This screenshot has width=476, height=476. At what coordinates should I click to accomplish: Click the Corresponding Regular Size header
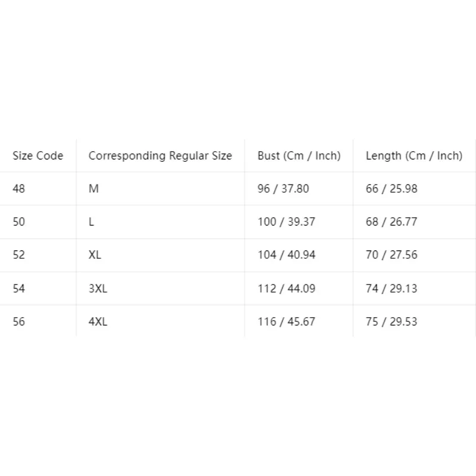160,156
